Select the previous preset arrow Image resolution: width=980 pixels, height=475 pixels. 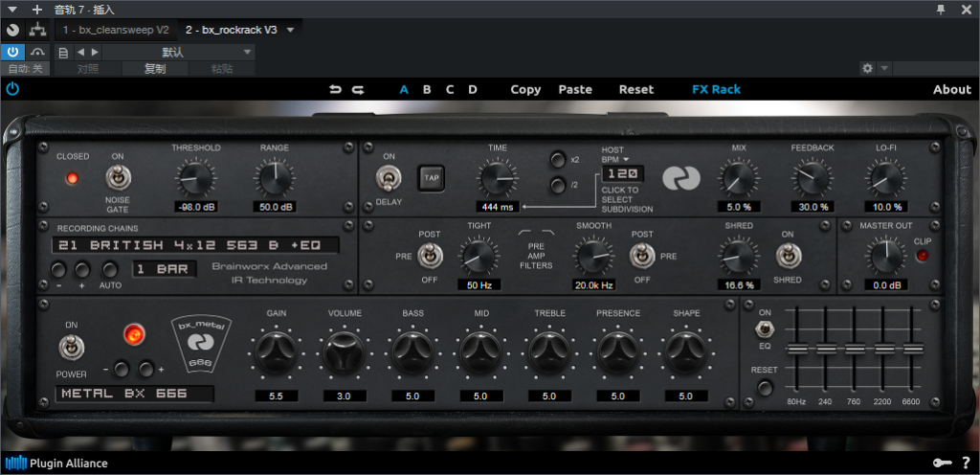(80, 53)
